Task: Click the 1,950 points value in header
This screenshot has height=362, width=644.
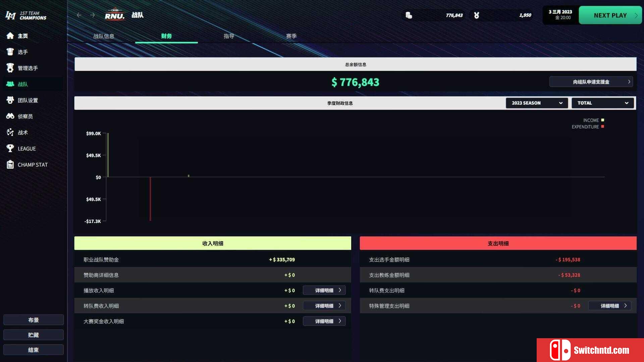Action: 525,15
